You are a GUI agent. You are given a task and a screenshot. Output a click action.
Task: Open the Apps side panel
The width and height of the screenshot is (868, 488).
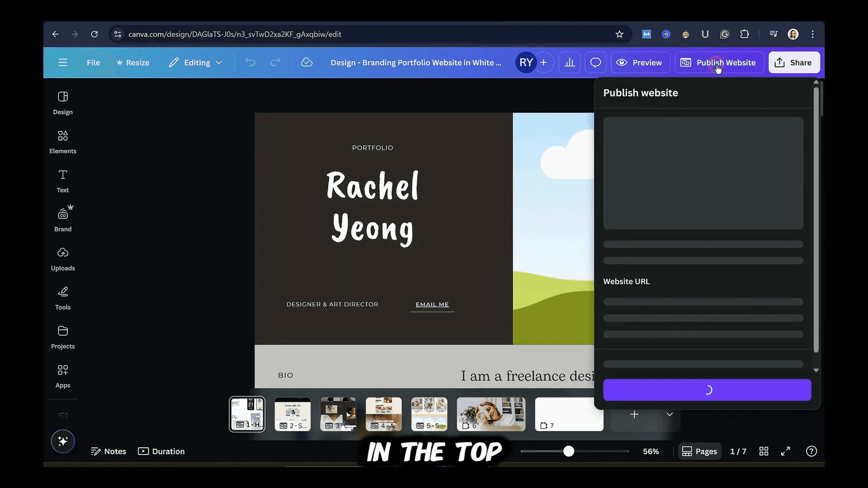click(63, 376)
